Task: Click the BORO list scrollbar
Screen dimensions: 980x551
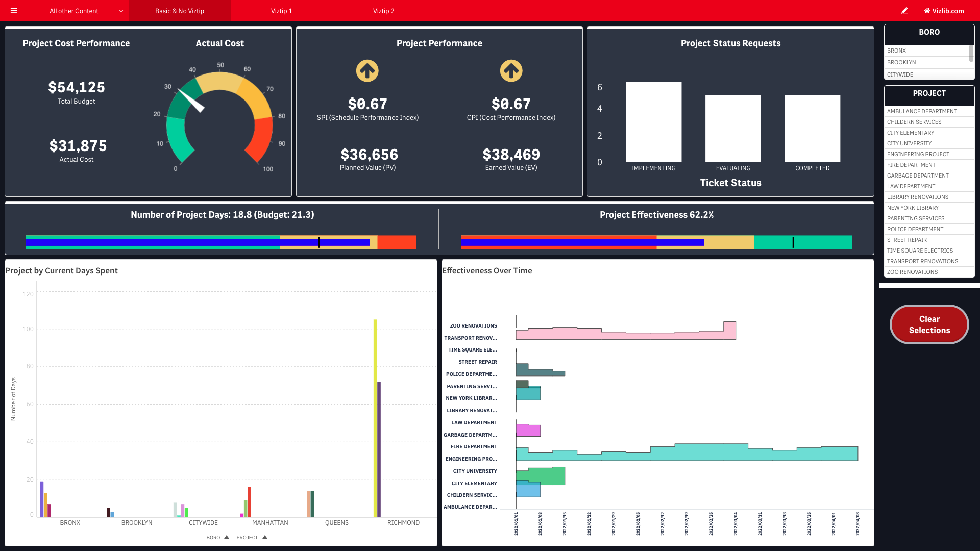Action: pos(971,54)
